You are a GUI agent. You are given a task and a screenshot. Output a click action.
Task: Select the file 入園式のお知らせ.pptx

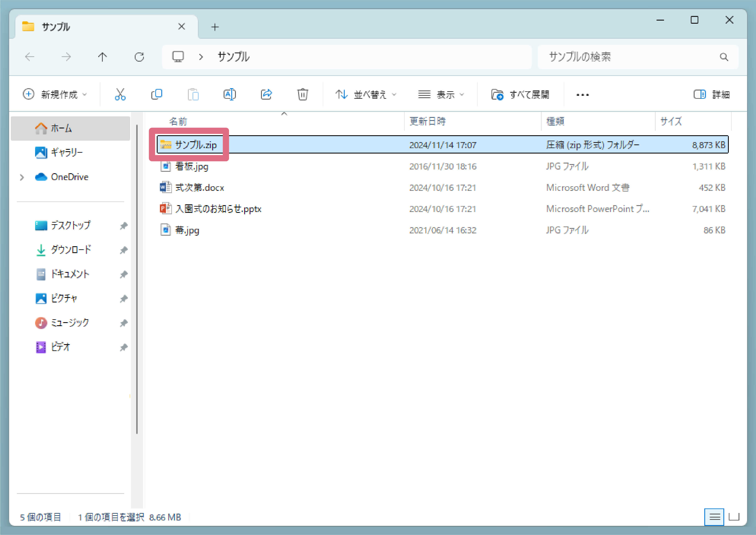click(218, 209)
